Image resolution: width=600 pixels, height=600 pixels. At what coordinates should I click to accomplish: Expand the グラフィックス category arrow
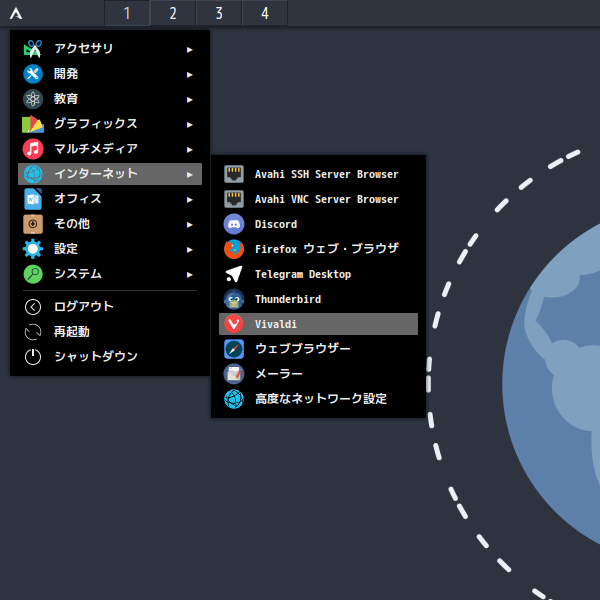190,124
